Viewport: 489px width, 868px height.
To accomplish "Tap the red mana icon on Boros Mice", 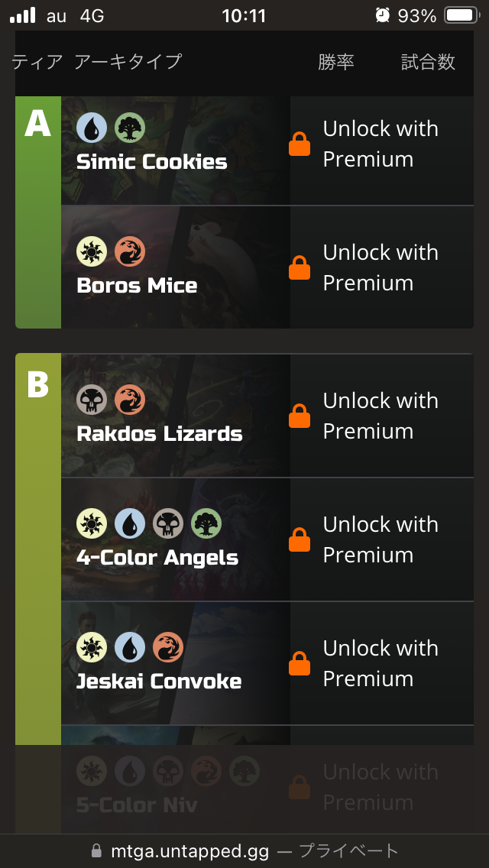I will [130, 251].
